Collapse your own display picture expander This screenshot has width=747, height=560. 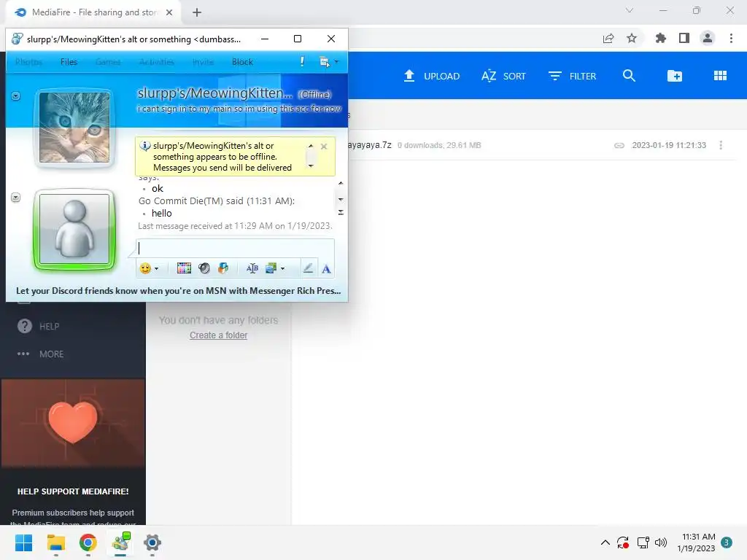pos(16,197)
